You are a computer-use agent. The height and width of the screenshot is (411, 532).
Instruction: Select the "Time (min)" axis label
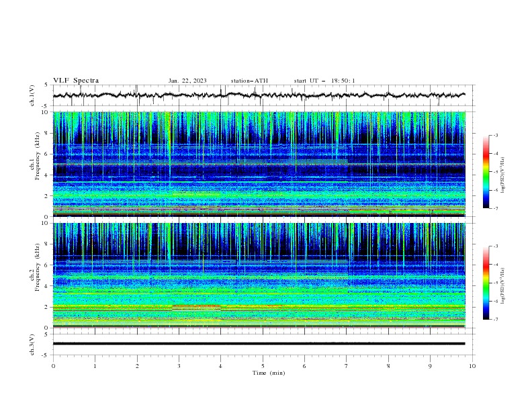(269, 373)
